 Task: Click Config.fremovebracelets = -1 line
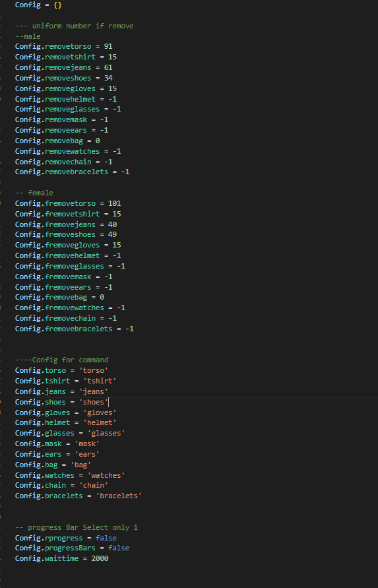click(x=75, y=329)
